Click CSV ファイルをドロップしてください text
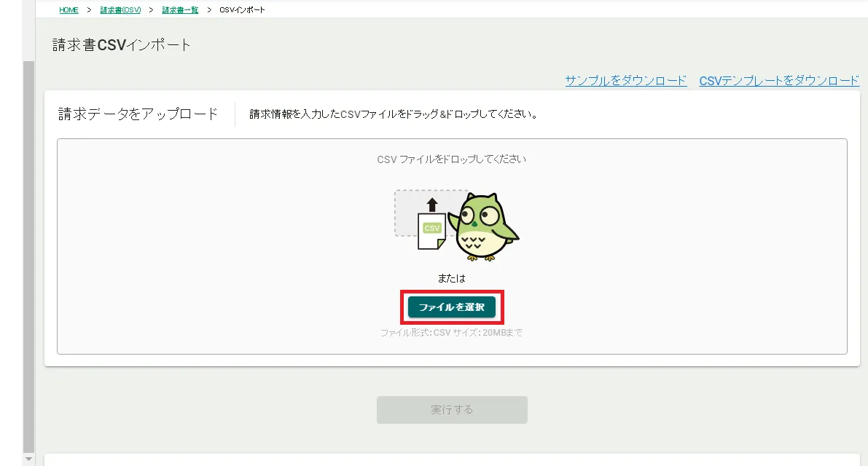Image resolution: width=868 pixels, height=466 pixels. coord(452,159)
